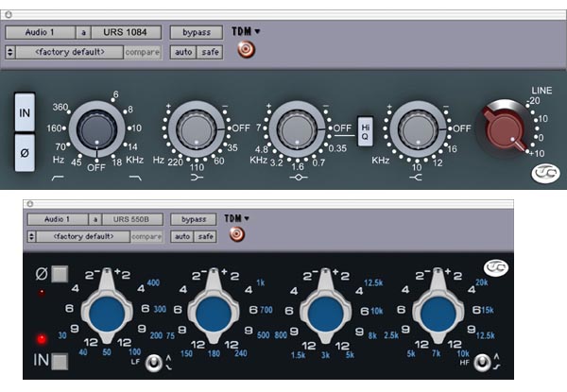The width and height of the screenshot is (567, 392).
Task: Click auto button in URS 550B window
Action: [182, 237]
